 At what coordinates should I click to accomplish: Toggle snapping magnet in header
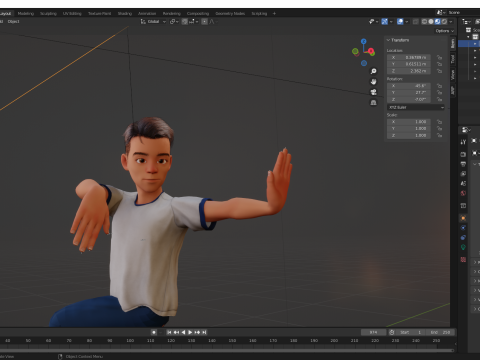coord(185,22)
